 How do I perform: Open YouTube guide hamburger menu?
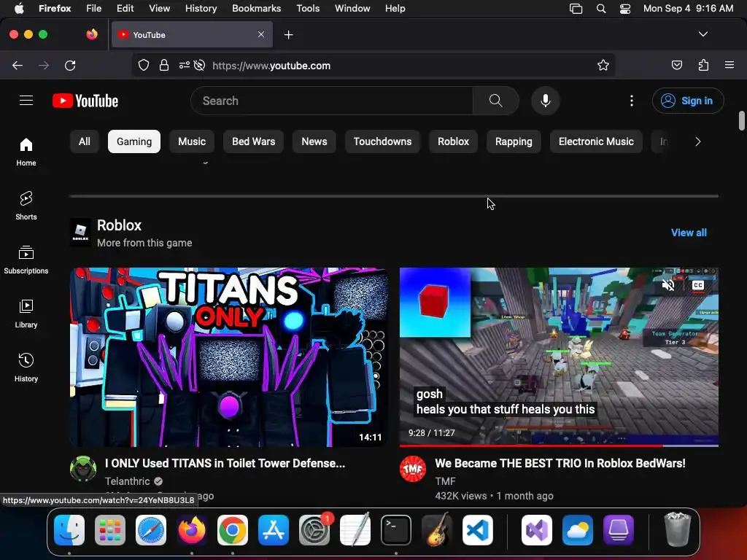[x=26, y=101]
